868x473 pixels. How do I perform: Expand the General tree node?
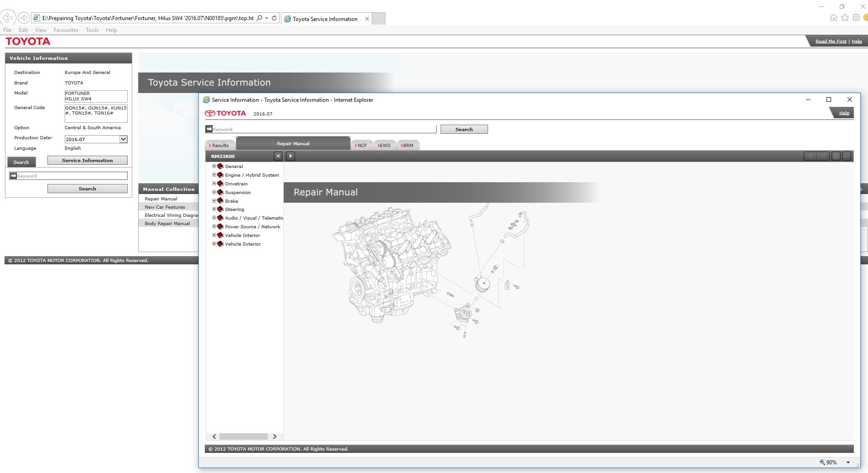tap(214, 166)
